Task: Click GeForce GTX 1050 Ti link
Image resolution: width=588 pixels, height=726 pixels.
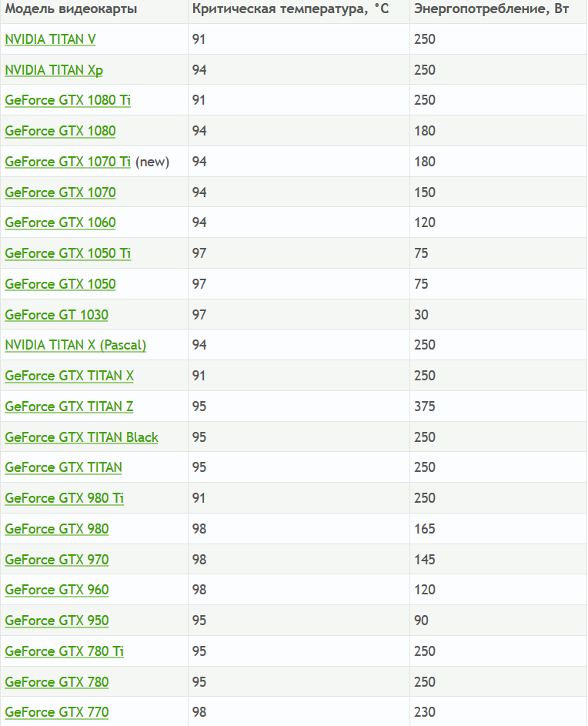Action: click(x=68, y=253)
